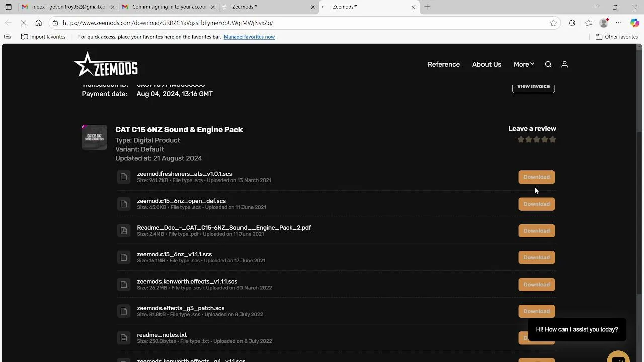Click the back navigation arrow
This screenshot has width=644, height=362.
(x=8, y=23)
